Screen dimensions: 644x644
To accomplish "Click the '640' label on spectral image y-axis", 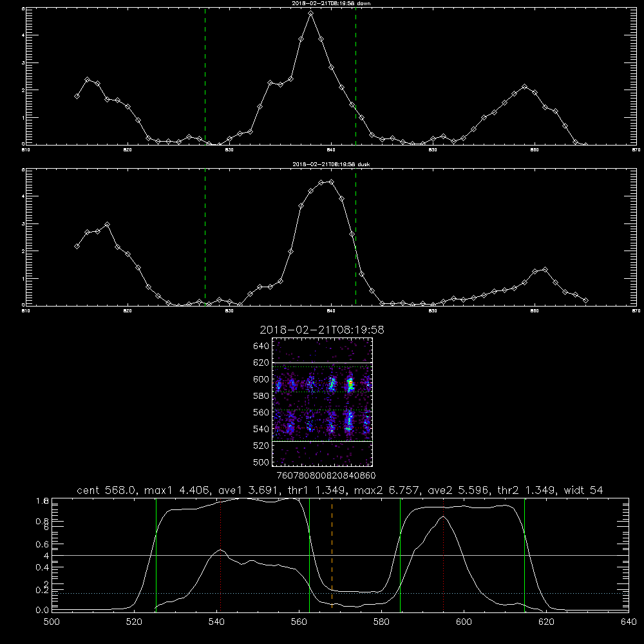I will [x=261, y=346].
